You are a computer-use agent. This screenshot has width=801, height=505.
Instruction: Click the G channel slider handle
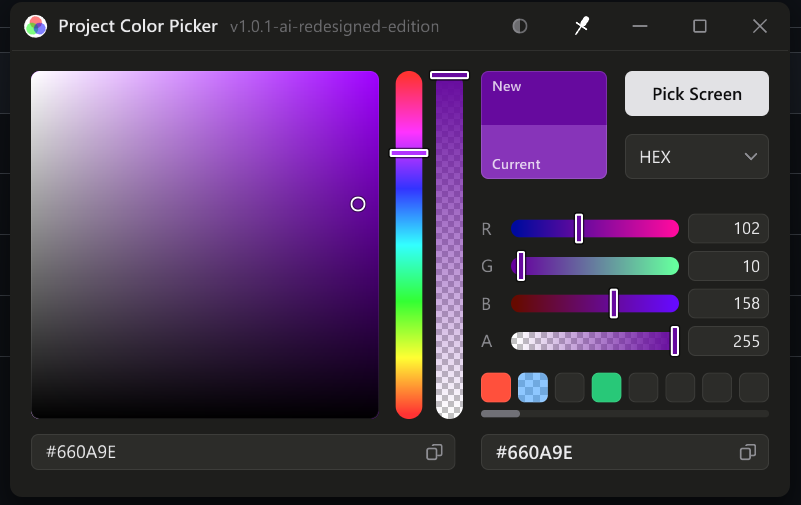[x=521, y=266]
